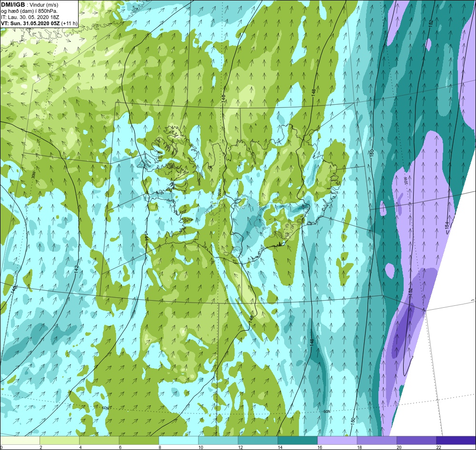Click the 8–10 m/s light cyan legend swatch
The width and height of the screenshot is (476, 450).
pyautogui.click(x=178, y=440)
